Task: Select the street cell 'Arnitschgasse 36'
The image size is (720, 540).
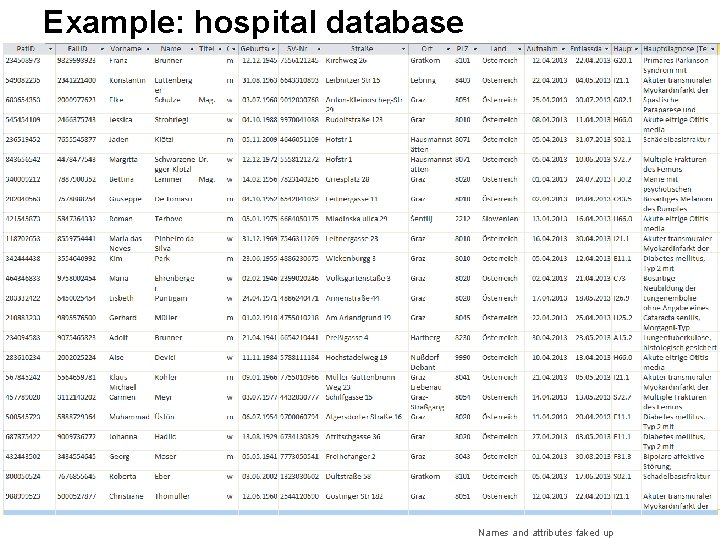Action: [x=352, y=437]
